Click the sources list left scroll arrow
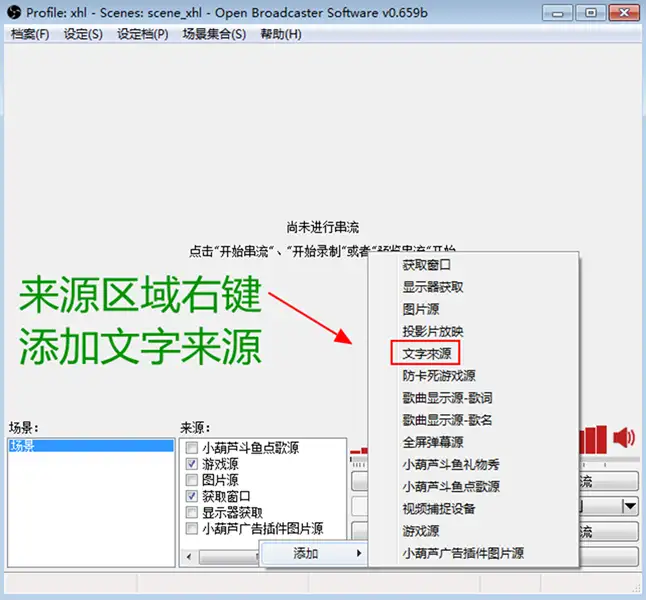 (189, 557)
